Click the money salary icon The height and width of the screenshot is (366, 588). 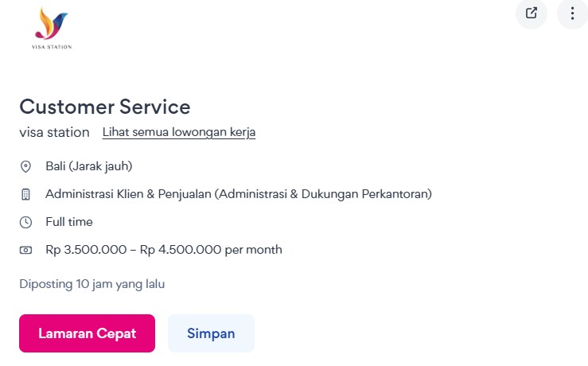point(26,250)
